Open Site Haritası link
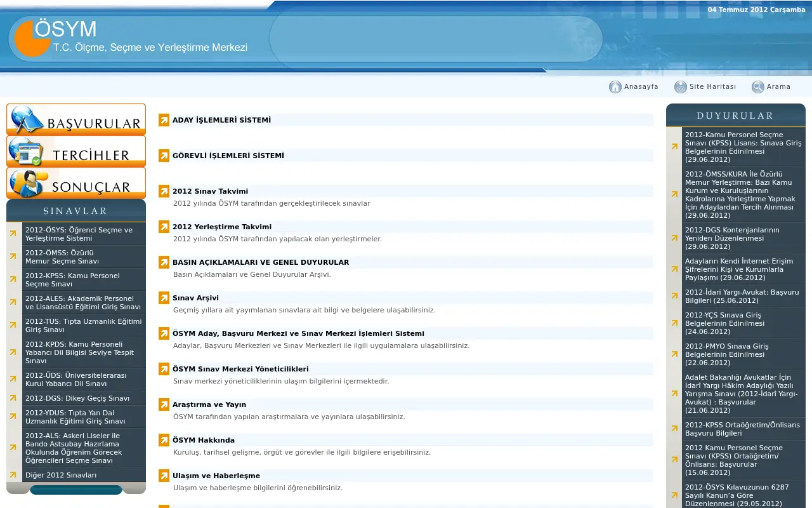Viewport: 812px width, 508px height. (713, 87)
